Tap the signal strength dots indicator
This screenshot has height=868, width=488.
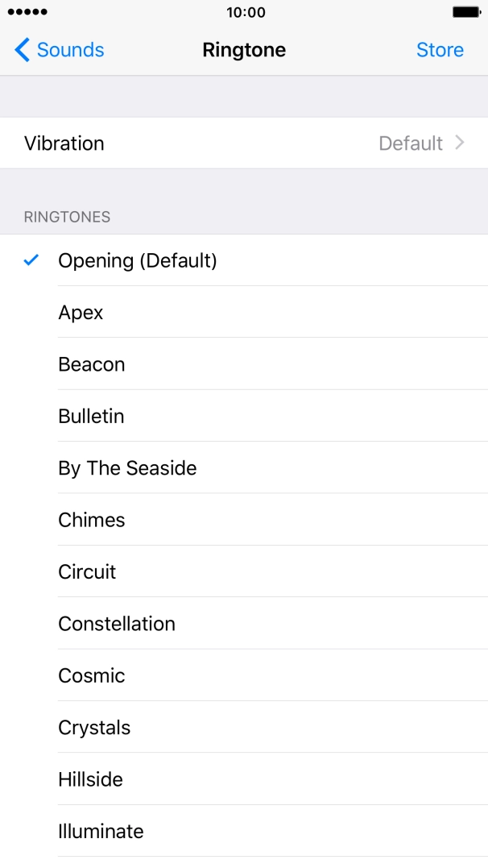[27, 12]
